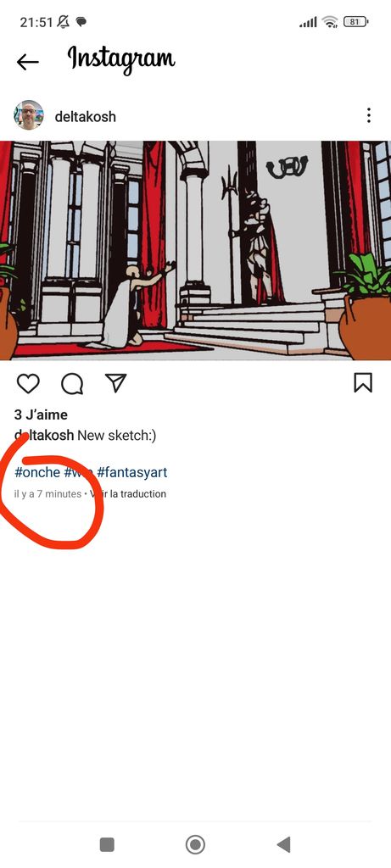Tap the Wi-Fi status icon
Viewport: 391px width, 868px height.
(330, 22)
